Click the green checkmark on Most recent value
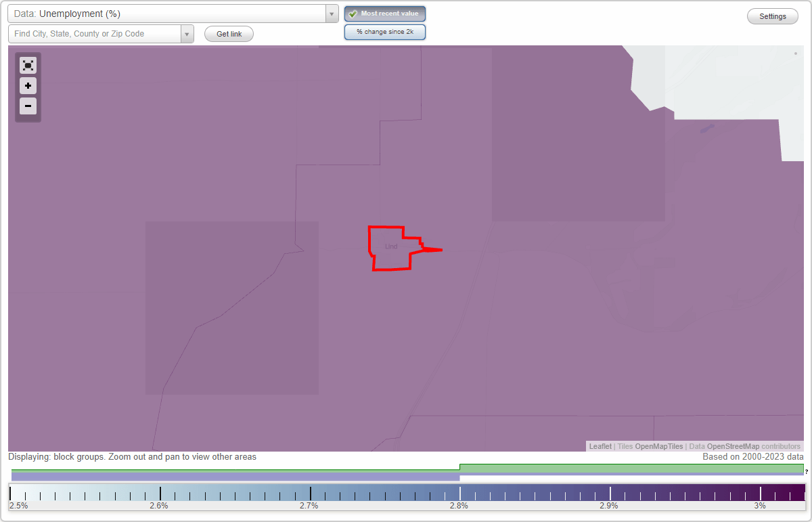Viewport: 812px width, 522px height. (352, 14)
